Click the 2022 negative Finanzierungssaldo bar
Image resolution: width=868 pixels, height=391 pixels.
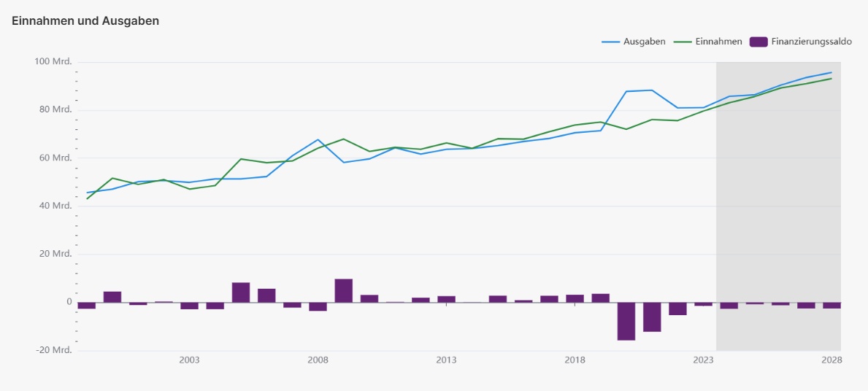point(677,309)
